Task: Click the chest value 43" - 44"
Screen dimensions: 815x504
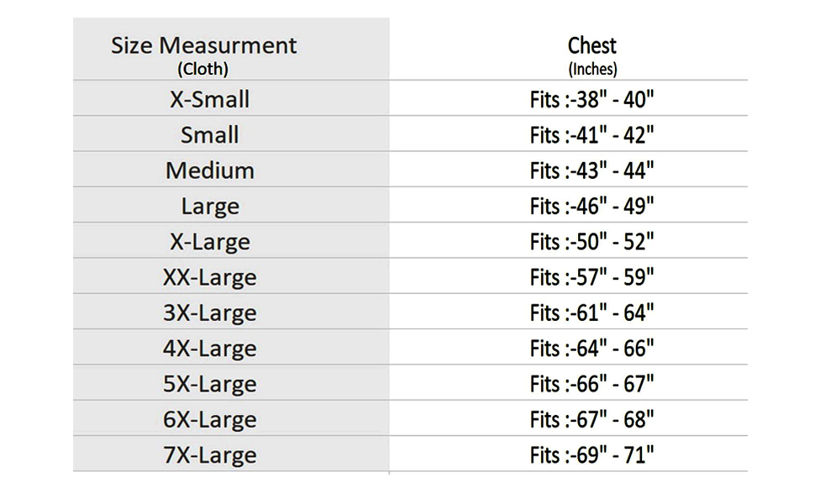Action: pyautogui.click(x=592, y=171)
